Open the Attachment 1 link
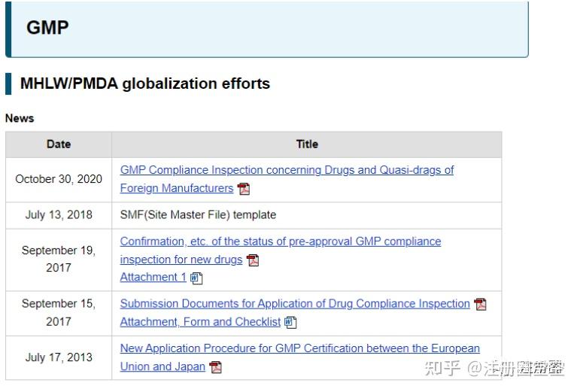The image size is (580, 392). tap(153, 277)
